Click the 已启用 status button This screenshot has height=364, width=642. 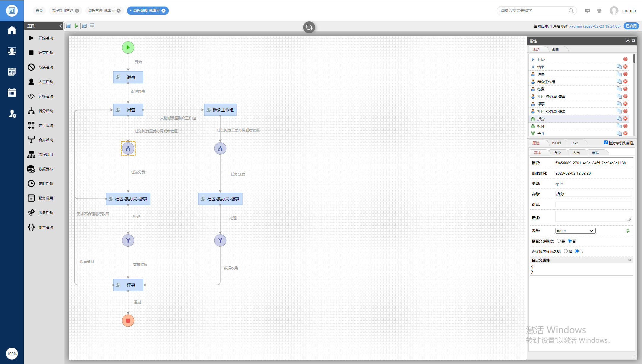click(631, 26)
